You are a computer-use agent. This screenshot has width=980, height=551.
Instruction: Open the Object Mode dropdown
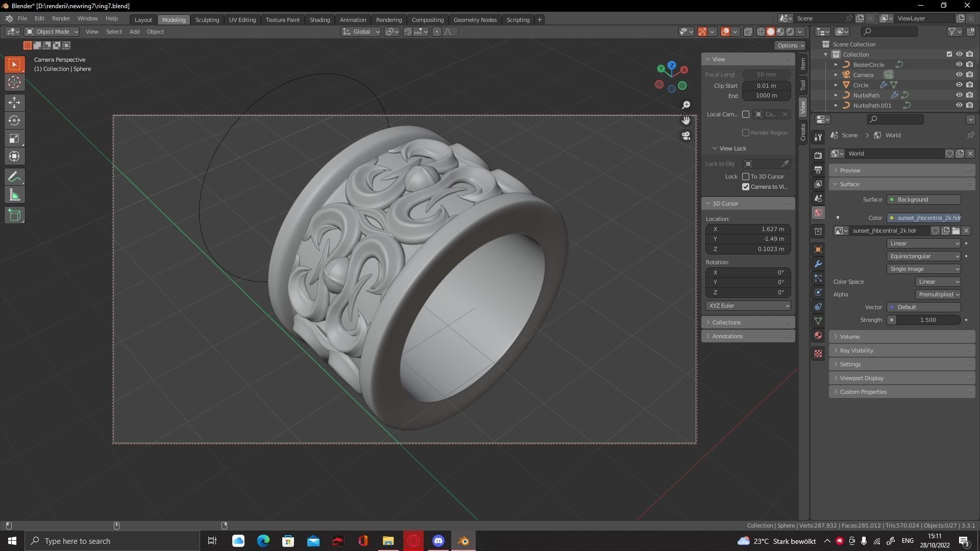52,32
